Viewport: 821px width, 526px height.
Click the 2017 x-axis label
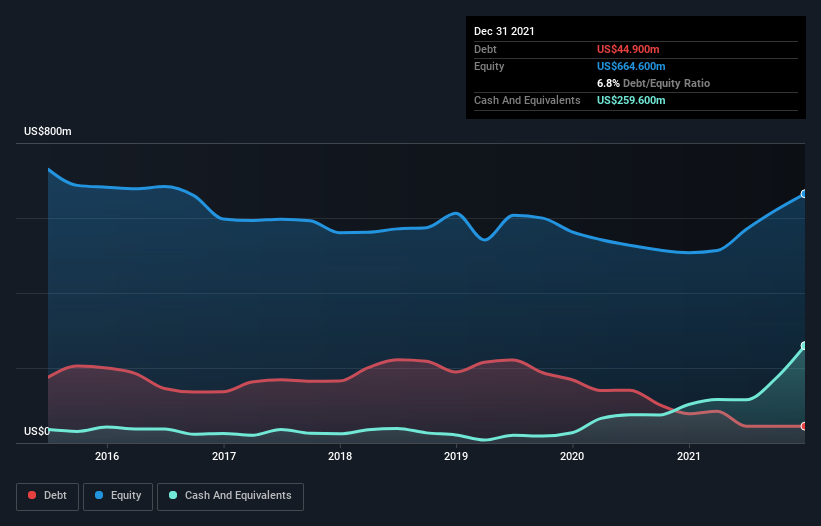[224, 456]
